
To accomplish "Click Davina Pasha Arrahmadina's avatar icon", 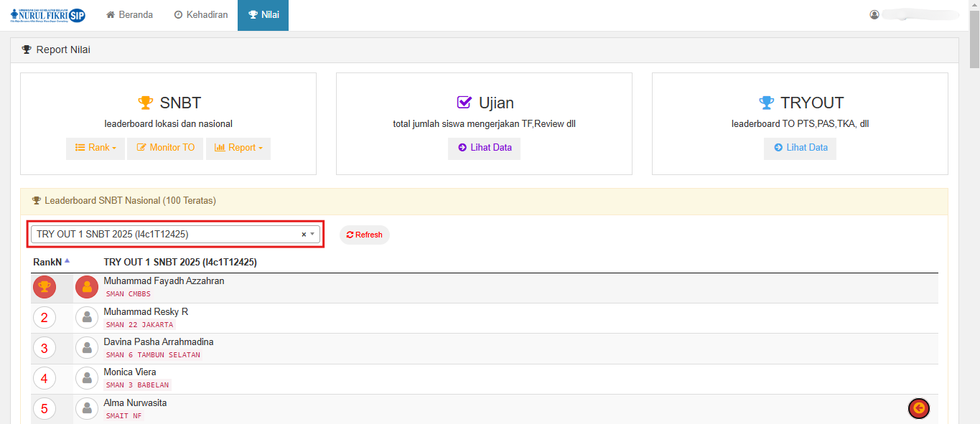I will (x=87, y=348).
